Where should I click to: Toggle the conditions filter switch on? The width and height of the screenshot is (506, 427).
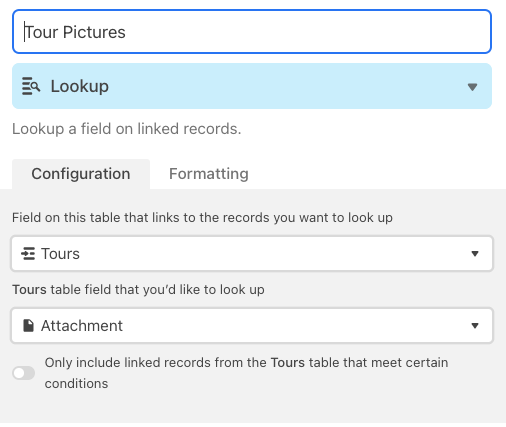(x=24, y=373)
